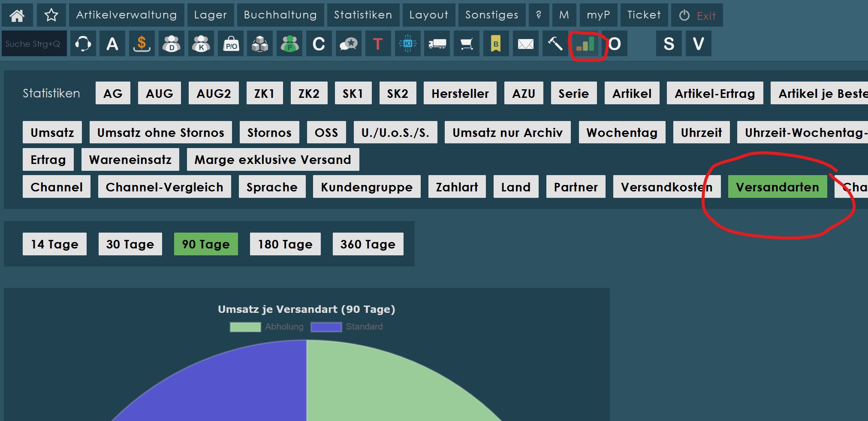
Task: Open the bar chart statistics icon
Action: [586, 43]
